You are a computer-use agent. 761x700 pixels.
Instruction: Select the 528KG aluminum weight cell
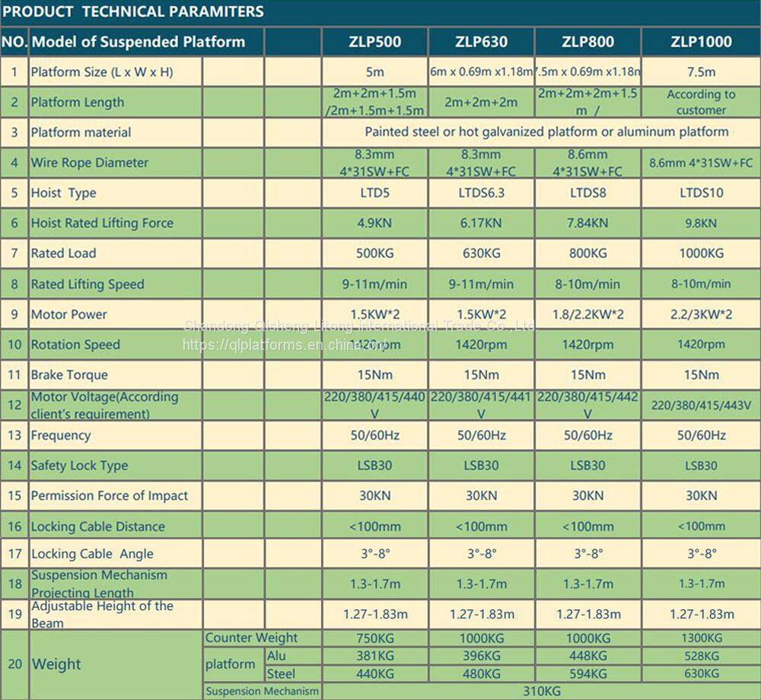(701, 656)
